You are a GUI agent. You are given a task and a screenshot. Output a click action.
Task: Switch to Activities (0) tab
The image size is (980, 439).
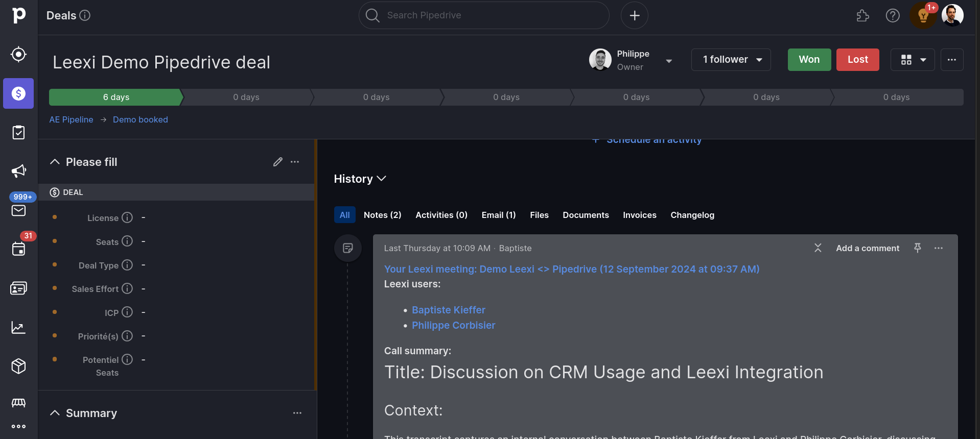coord(441,215)
